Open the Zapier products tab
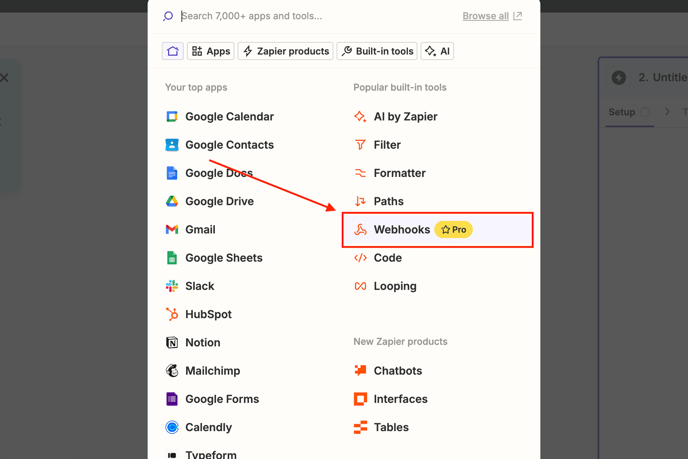Viewport: 688px width, 459px height. 286,51
